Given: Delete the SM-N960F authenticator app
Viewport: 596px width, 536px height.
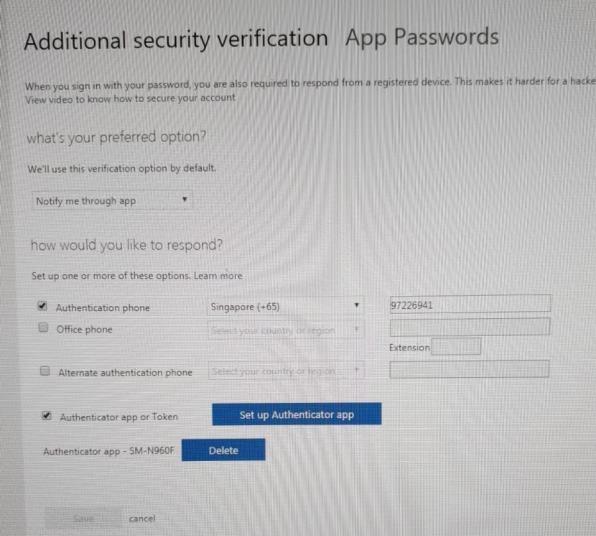Looking at the screenshot, I should [224, 450].
